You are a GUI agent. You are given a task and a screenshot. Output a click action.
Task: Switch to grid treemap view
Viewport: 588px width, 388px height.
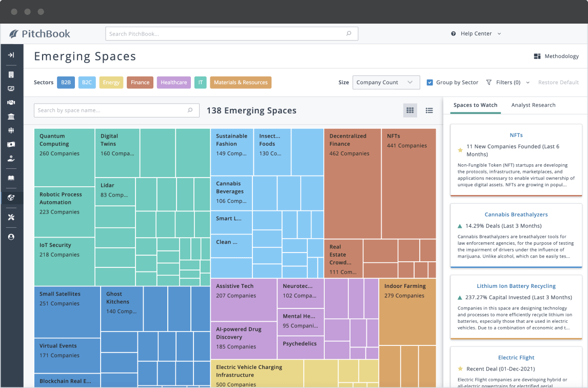pos(410,110)
